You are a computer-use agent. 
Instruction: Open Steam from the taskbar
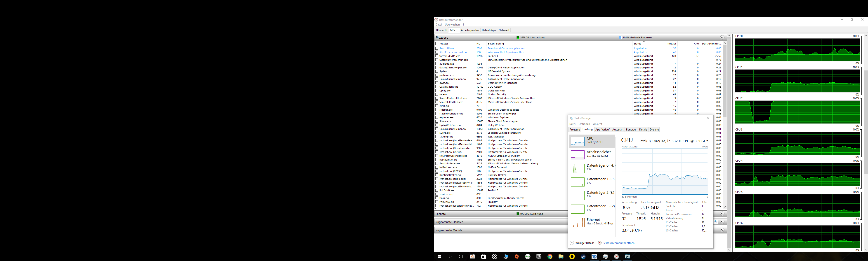coord(583,257)
